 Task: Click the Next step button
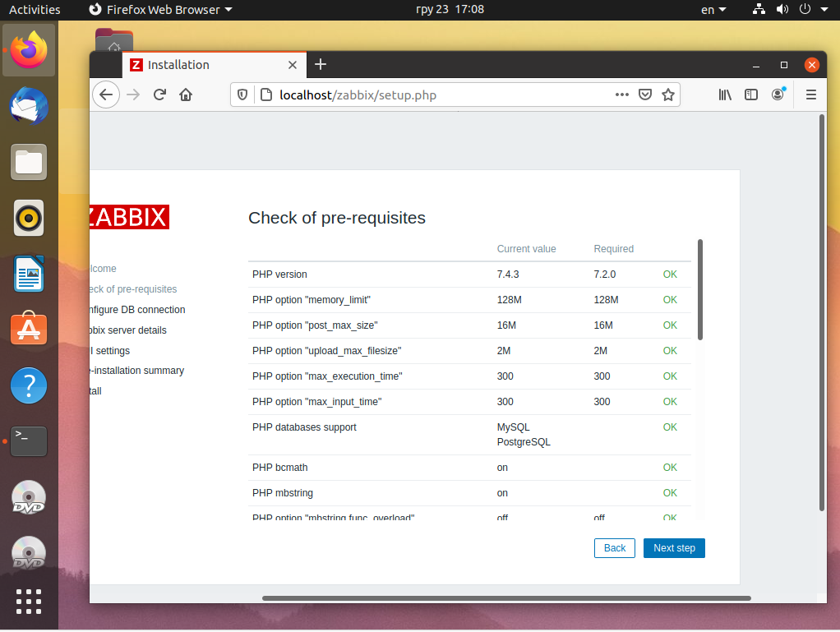click(674, 548)
